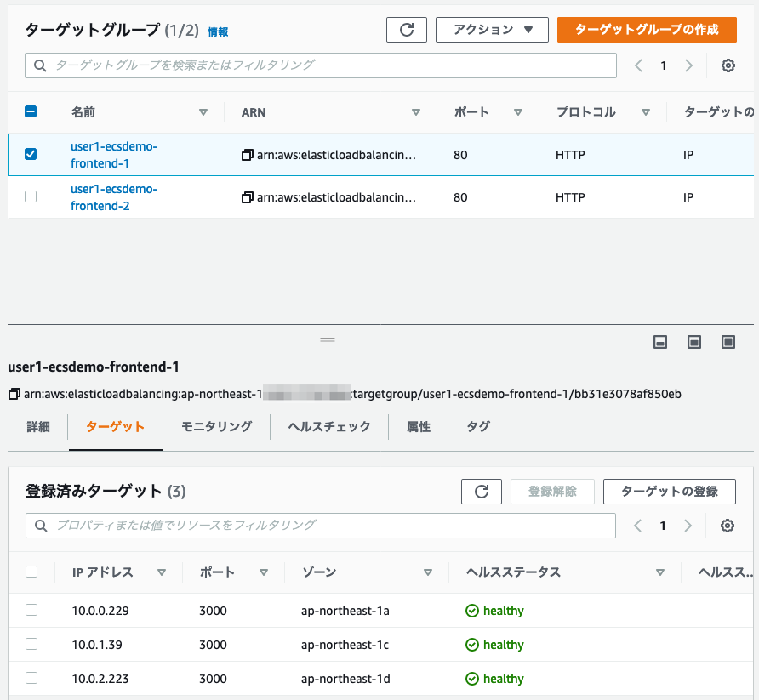Screen dimensions: 759x700
Task: Copy ARN of user1-ecsdemo-frontend-1 row
Action: tap(248, 155)
